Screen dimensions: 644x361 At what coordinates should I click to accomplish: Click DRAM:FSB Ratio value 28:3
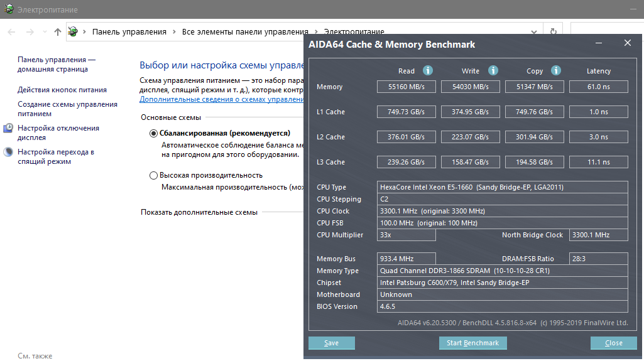(598, 259)
